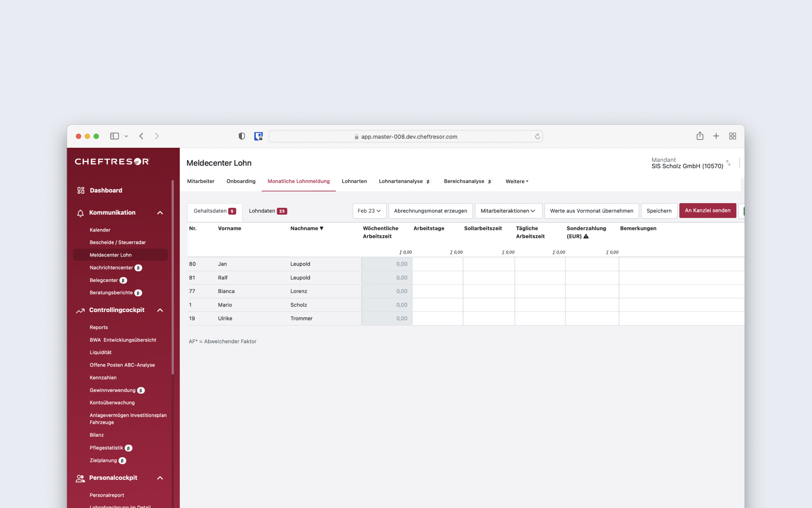Screen dimensions: 812x508
Task: Open Kennzahlen in the sidebar
Action: click(x=103, y=378)
